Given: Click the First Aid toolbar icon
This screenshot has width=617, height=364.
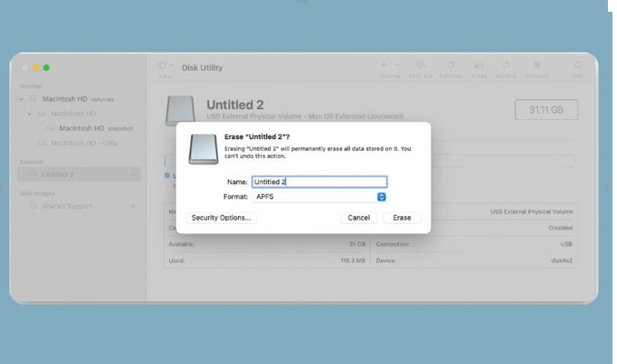Looking at the screenshot, I should pyautogui.click(x=421, y=67).
